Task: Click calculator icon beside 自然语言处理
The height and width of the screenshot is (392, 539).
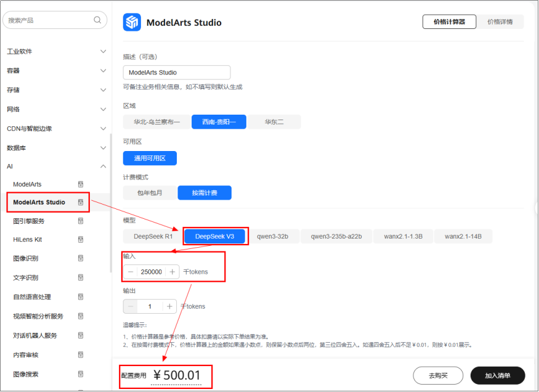Action: coord(81,296)
